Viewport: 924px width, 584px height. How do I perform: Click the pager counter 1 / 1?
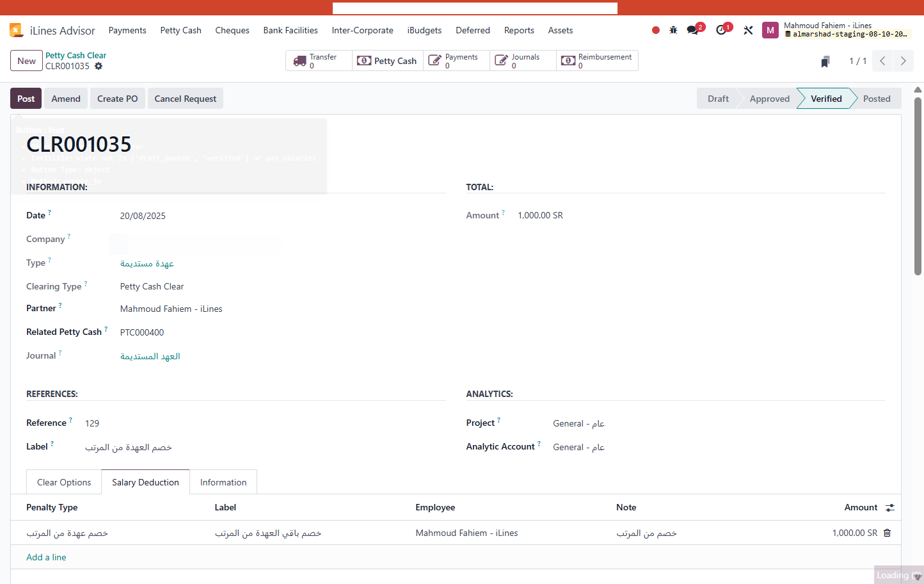click(857, 61)
